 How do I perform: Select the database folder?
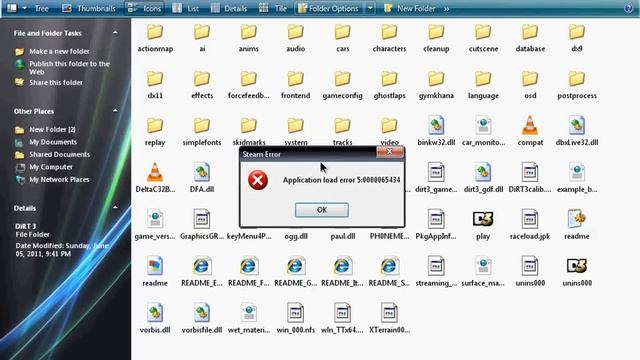click(x=530, y=38)
